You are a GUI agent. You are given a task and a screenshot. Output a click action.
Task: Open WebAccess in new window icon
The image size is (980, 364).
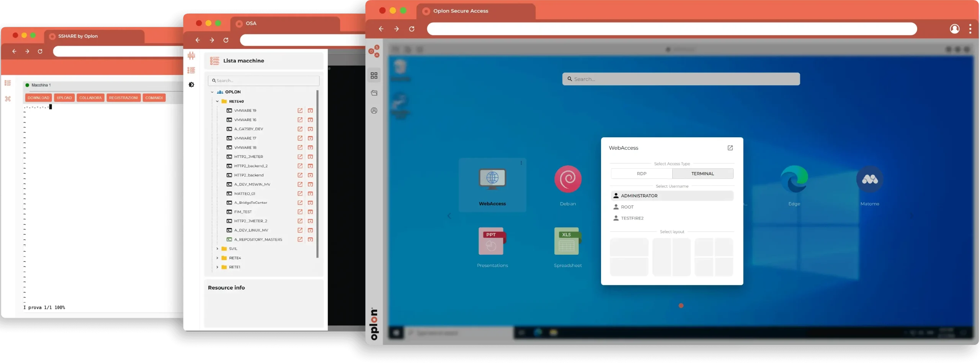click(730, 148)
